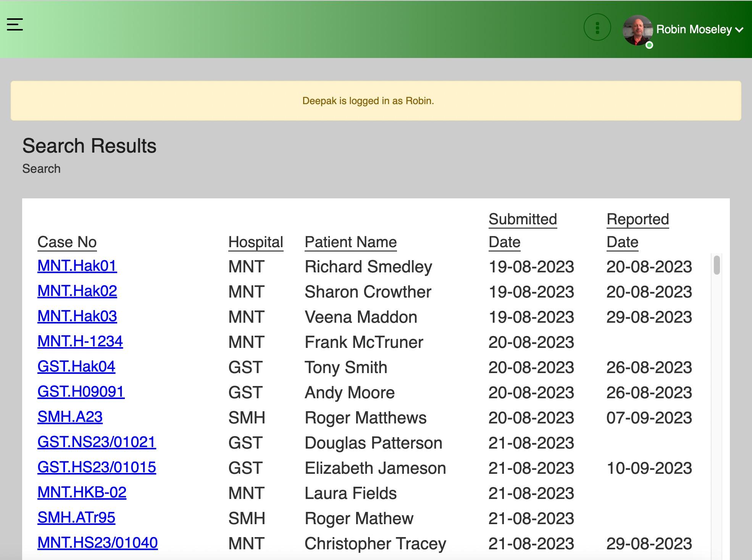752x560 pixels.
Task: Click the results table scrollbar thumb
Action: tap(716, 265)
